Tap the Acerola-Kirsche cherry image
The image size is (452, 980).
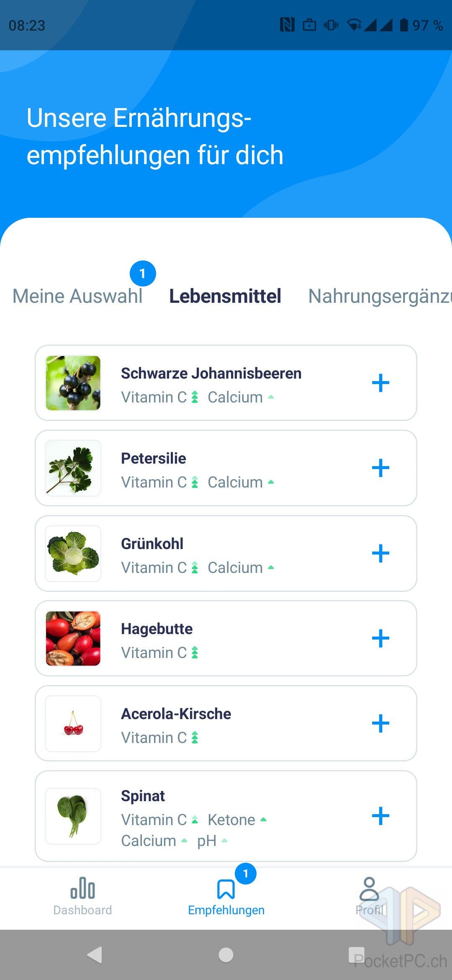coord(73,723)
